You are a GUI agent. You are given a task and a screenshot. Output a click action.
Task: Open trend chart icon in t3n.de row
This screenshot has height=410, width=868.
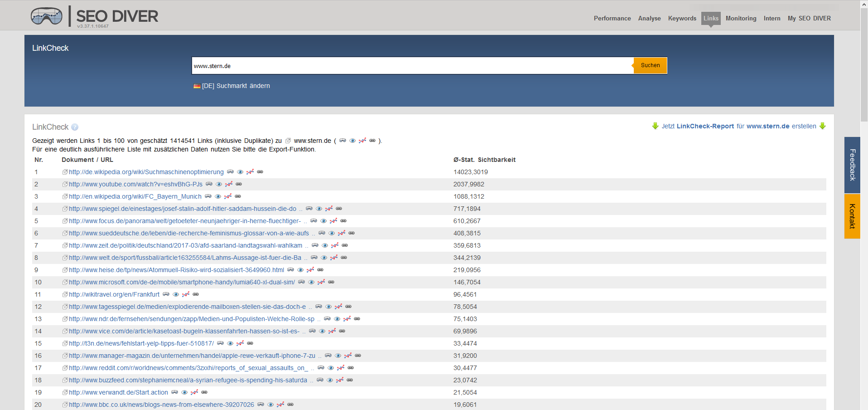click(240, 343)
